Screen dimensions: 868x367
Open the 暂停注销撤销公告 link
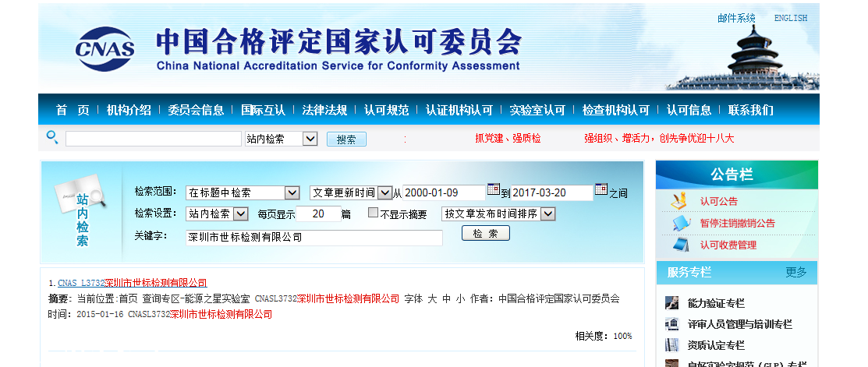point(737,224)
